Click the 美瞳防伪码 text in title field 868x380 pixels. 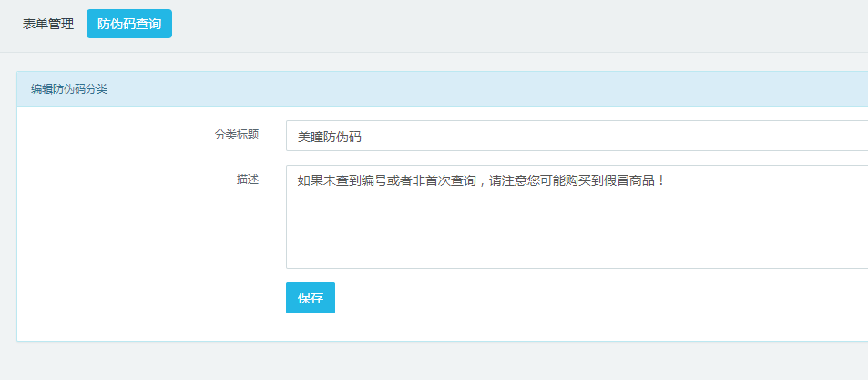point(330,137)
